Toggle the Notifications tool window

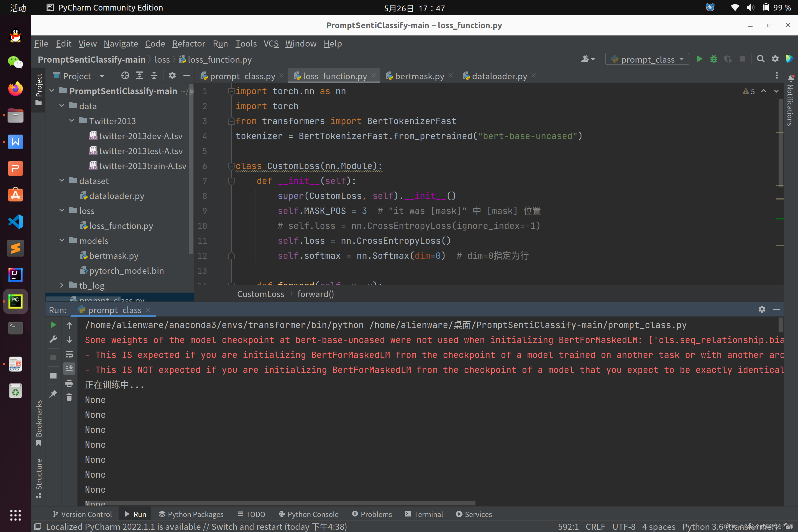pos(791,100)
